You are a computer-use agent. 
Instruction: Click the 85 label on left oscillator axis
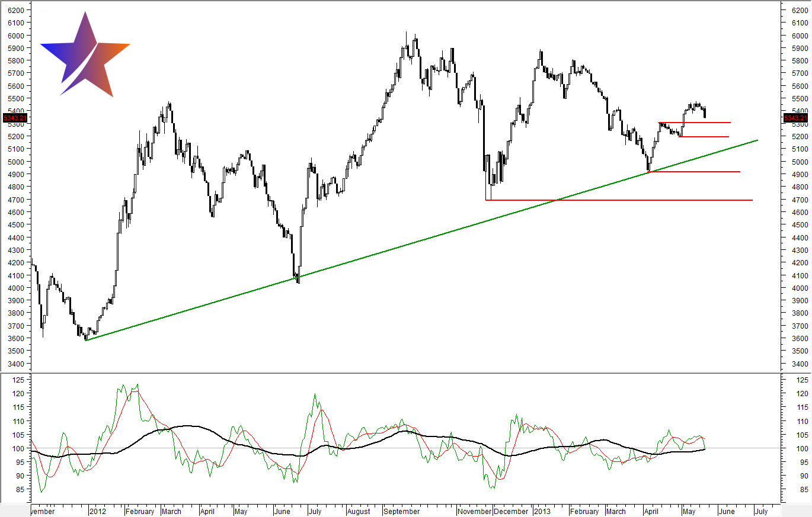[21, 489]
